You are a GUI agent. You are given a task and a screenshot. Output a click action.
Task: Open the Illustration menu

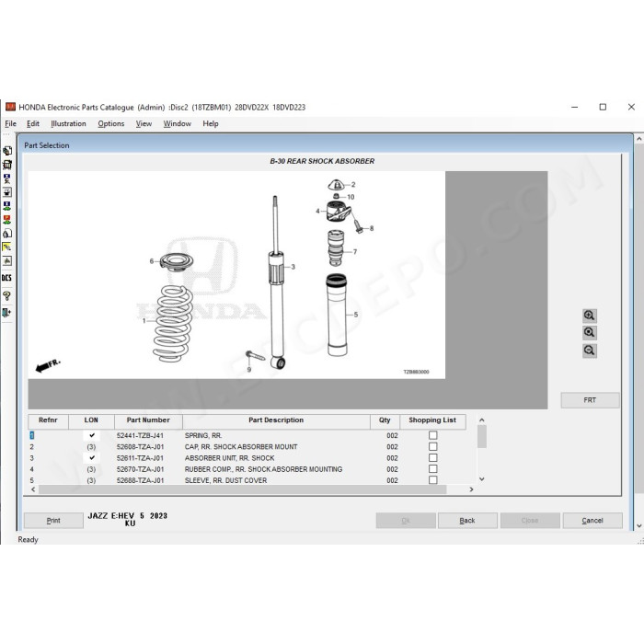pos(69,123)
